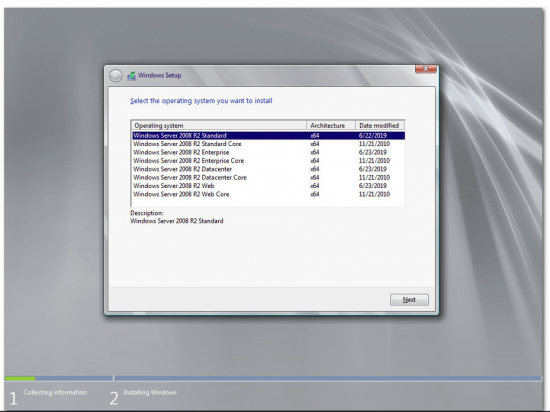Screen dimensions: 550x412
Task: Click the green setup progress bar
Action: click(20, 378)
